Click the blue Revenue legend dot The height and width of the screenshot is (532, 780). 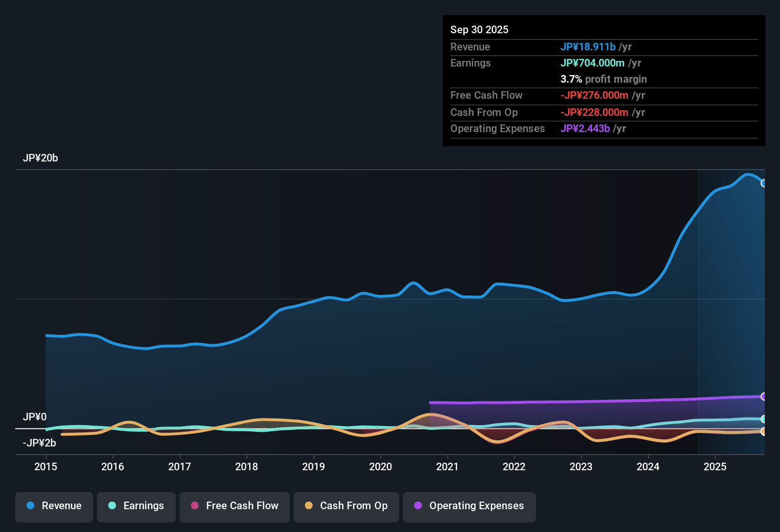(30, 506)
